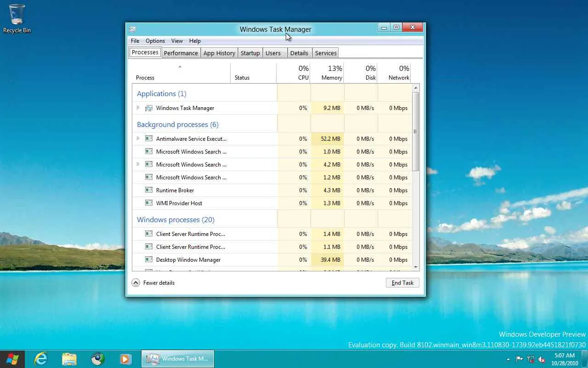Screen dimensions: 588x368
Task: Sort by the Memory column header
Action: 327,73
